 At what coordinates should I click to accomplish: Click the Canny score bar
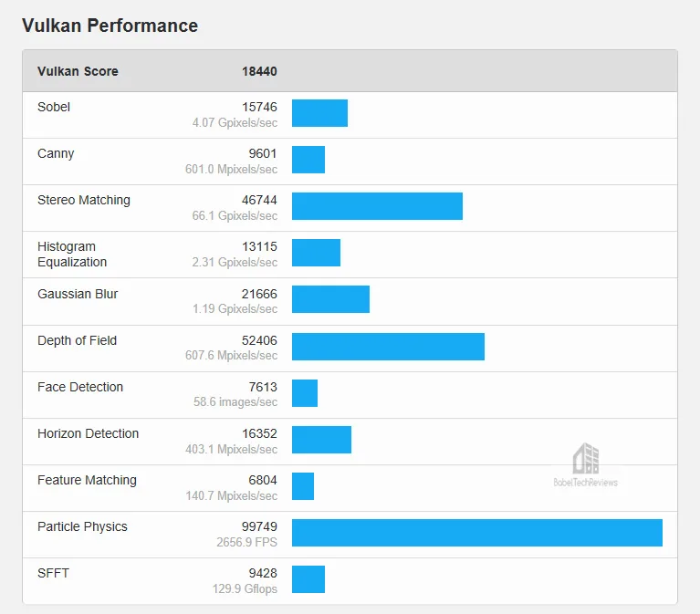click(308, 160)
